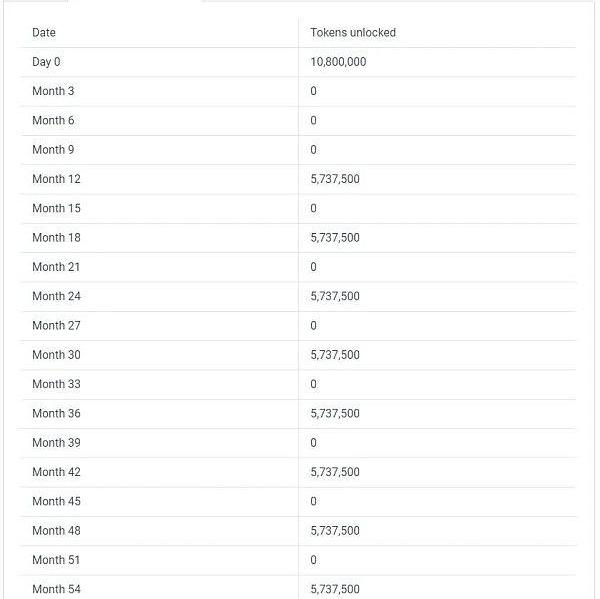Click the Month 36 row label
The image size is (600, 599).
[x=56, y=413]
